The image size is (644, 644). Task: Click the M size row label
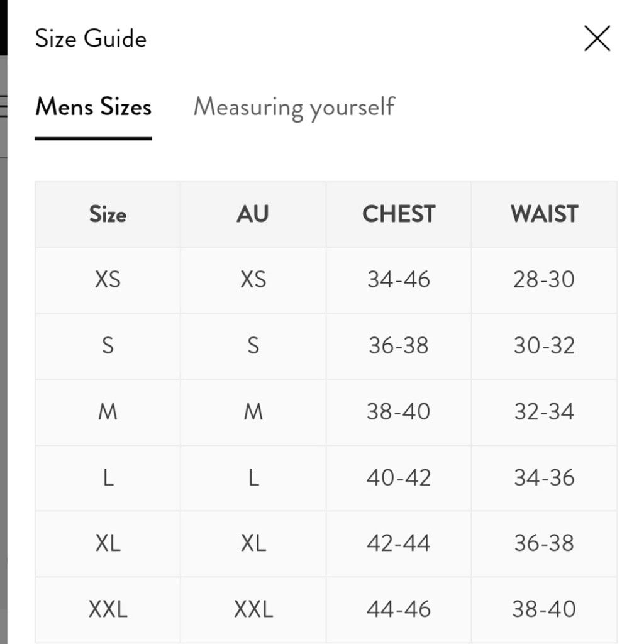point(108,413)
